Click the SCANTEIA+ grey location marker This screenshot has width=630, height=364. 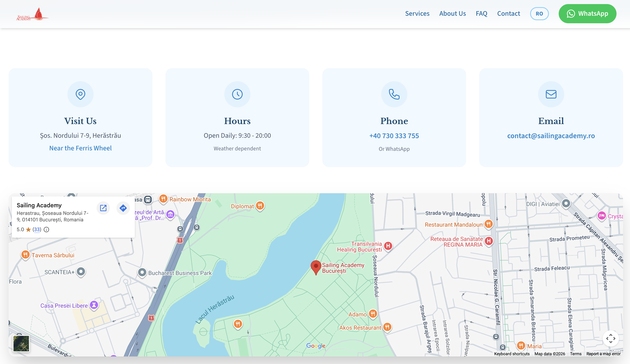(81, 272)
